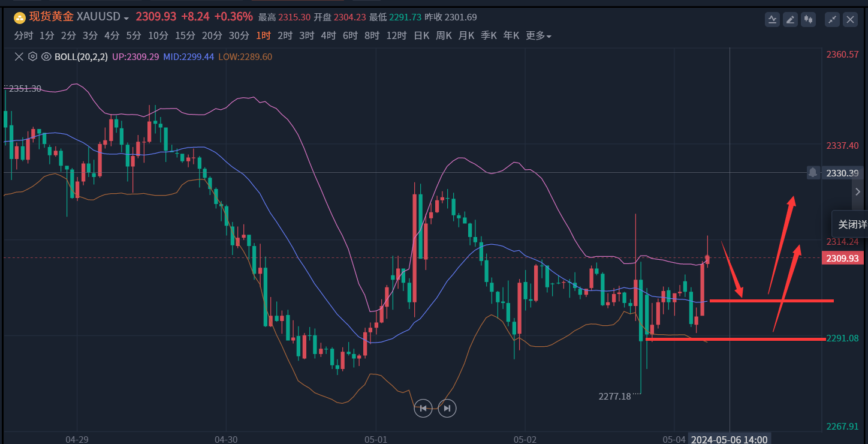
Task: Select the 4时 timeframe
Action: [328, 36]
